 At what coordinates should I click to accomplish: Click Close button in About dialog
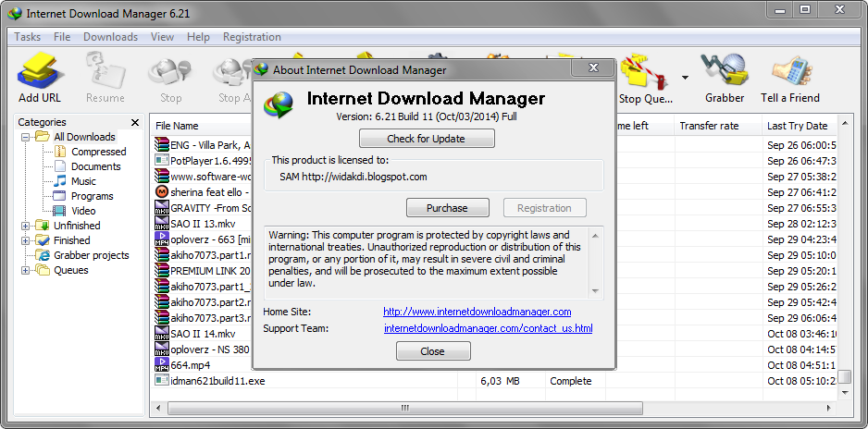click(433, 351)
